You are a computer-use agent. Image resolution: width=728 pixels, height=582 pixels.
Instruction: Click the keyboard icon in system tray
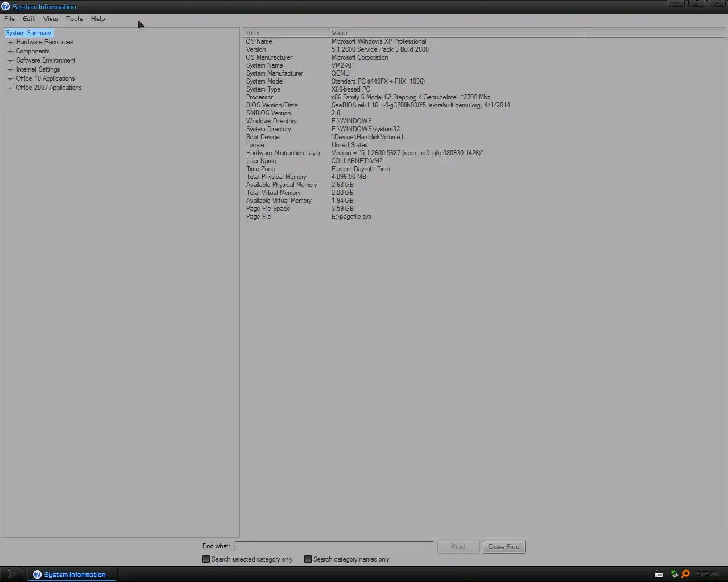(659, 575)
